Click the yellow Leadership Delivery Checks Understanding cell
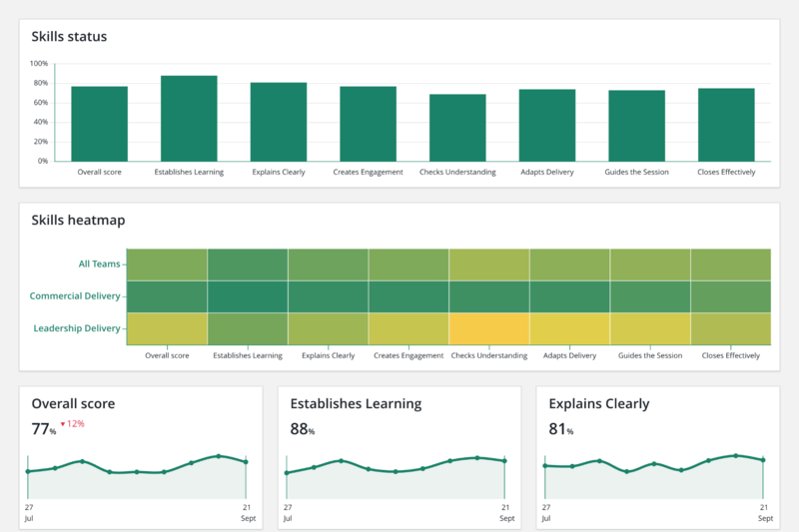The image size is (799, 532). pos(489,328)
